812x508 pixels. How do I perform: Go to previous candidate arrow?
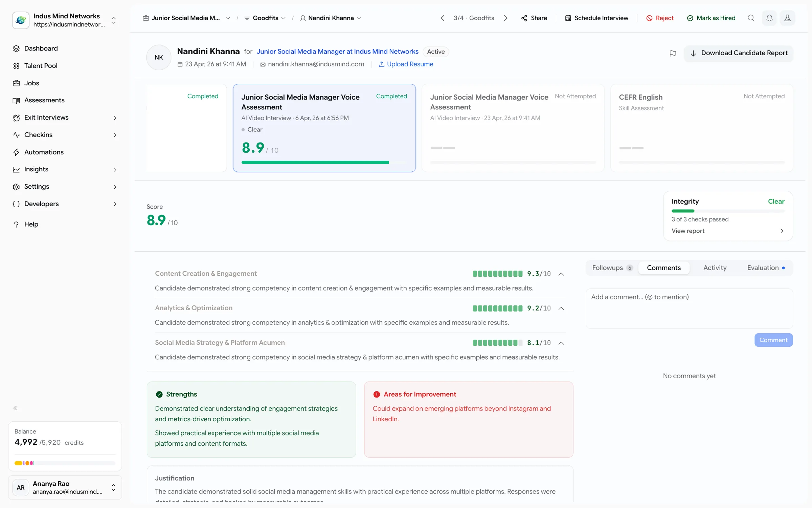click(442, 18)
